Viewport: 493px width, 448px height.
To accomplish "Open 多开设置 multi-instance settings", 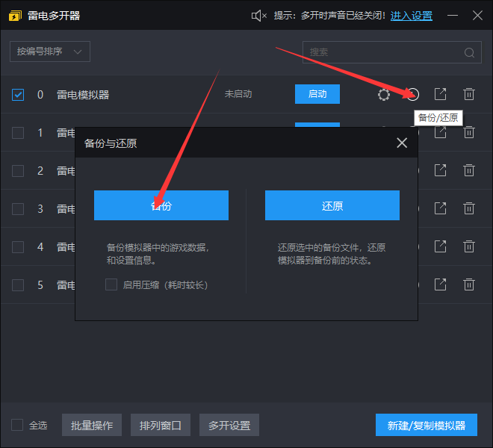I will 229,425.
